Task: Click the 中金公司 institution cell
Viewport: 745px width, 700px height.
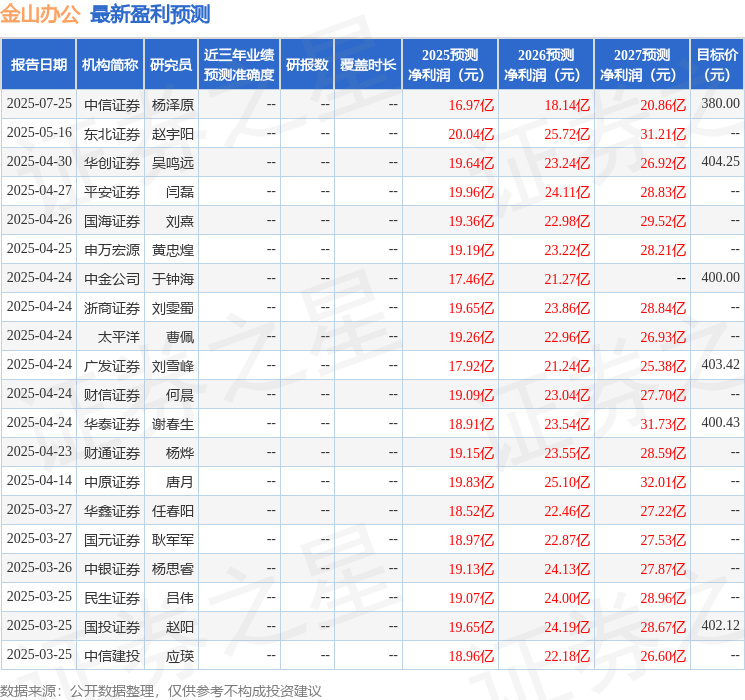Action: click(x=112, y=279)
